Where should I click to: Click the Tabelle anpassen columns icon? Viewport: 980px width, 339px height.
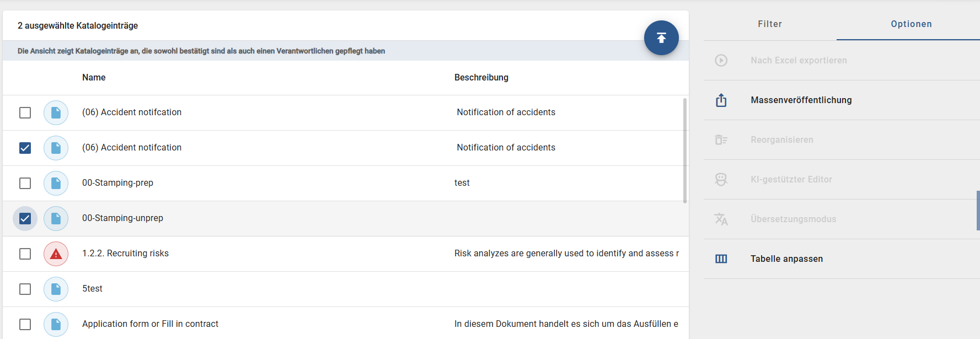(721, 259)
